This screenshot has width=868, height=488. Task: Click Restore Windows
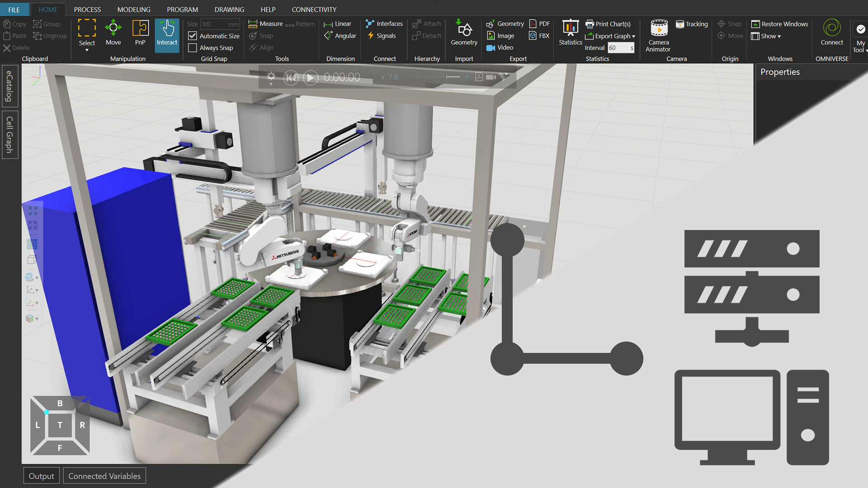[779, 24]
